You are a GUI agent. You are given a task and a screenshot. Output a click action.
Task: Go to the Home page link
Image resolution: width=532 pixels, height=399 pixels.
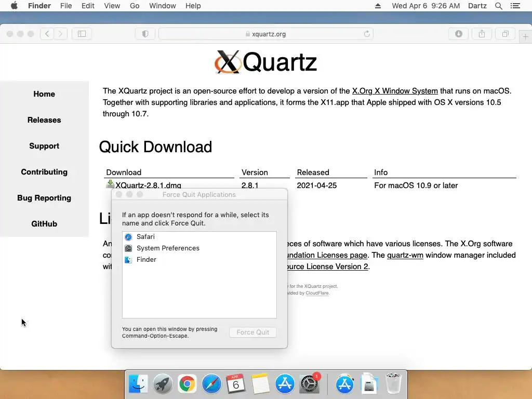[44, 94]
